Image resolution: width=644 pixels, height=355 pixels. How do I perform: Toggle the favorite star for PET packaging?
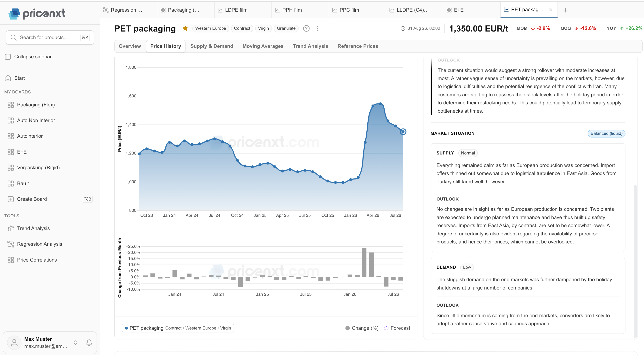pyautogui.click(x=185, y=28)
